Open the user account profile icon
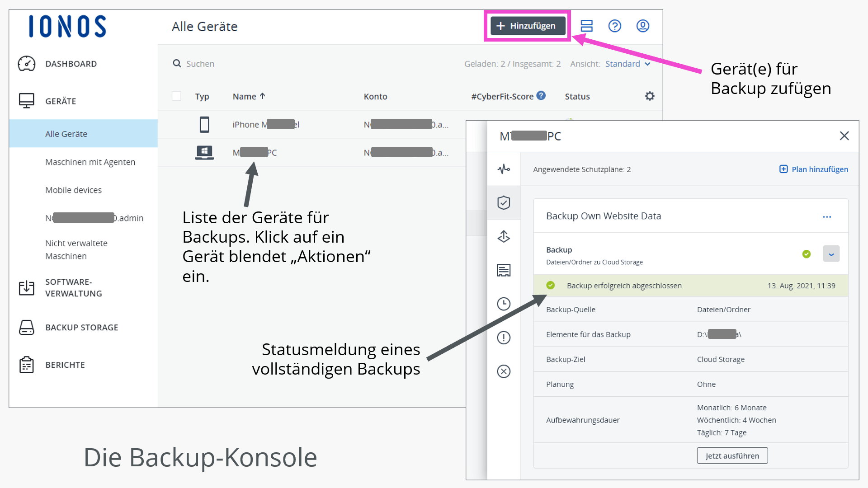The height and width of the screenshot is (488, 868). tap(642, 26)
